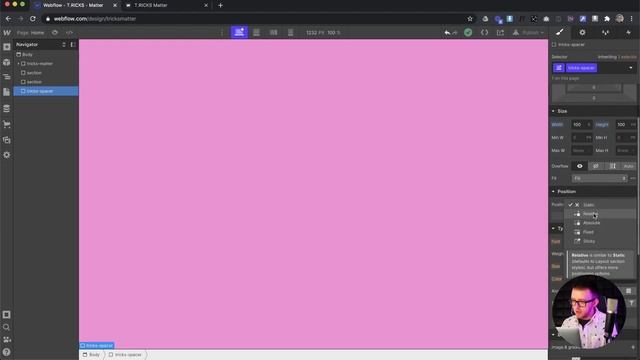Click the share project icon
Screen dimensions: 640x360
click(500, 33)
